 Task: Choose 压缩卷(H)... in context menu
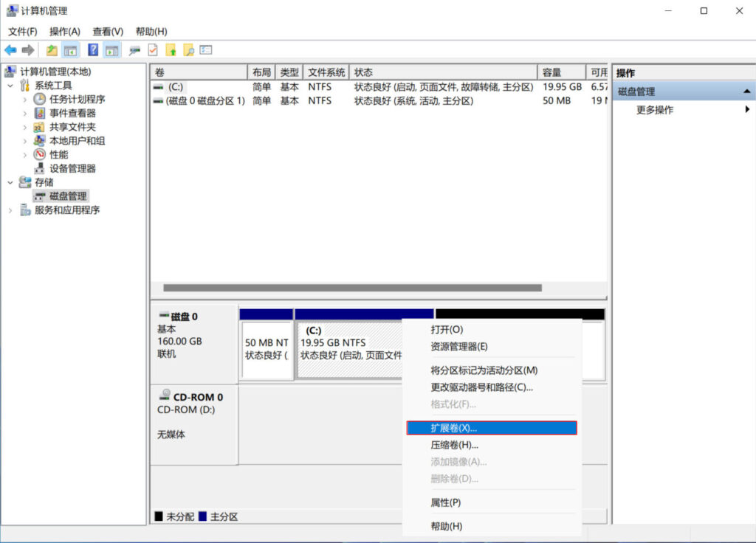pos(492,445)
